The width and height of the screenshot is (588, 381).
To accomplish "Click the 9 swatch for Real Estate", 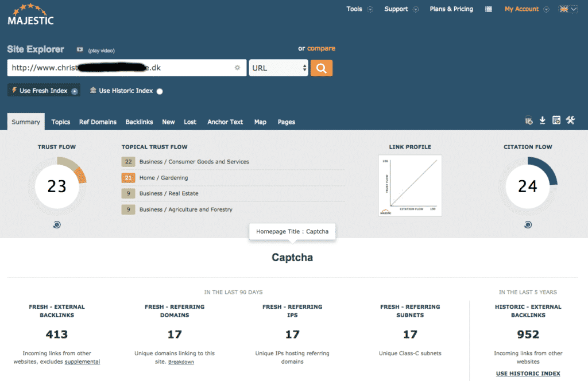I will (x=128, y=193).
